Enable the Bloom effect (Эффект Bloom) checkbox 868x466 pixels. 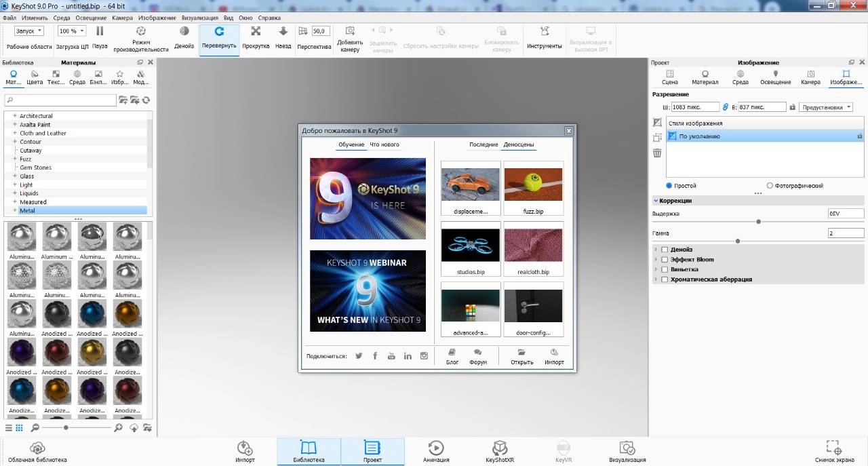665,260
